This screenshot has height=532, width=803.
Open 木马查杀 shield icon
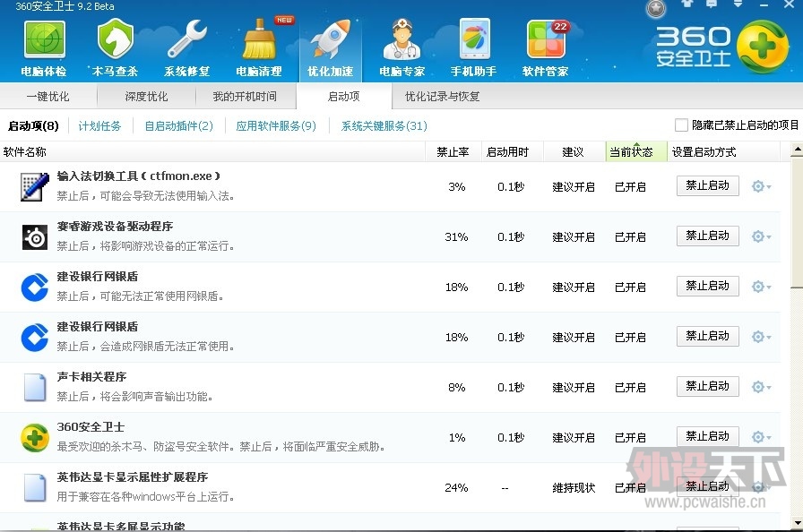[x=116, y=39]
